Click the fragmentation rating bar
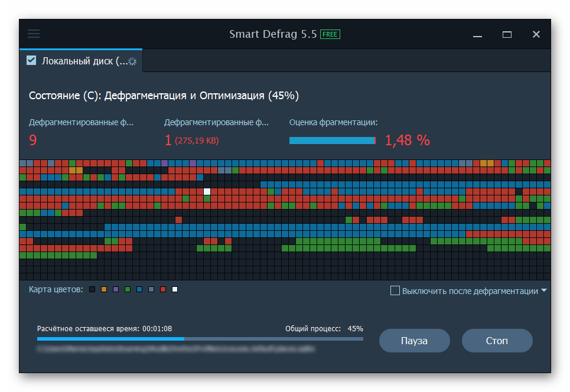 tap(333, 141)
